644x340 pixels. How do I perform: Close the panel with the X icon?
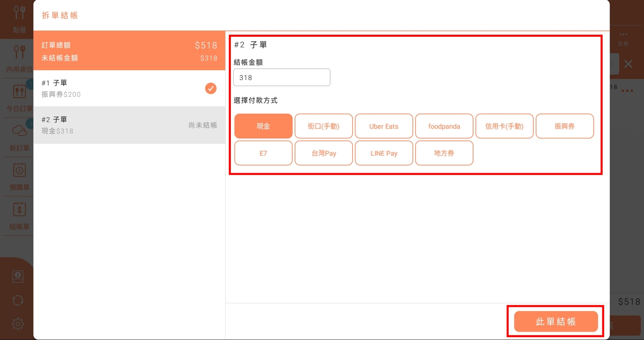(x=628, y=64)
